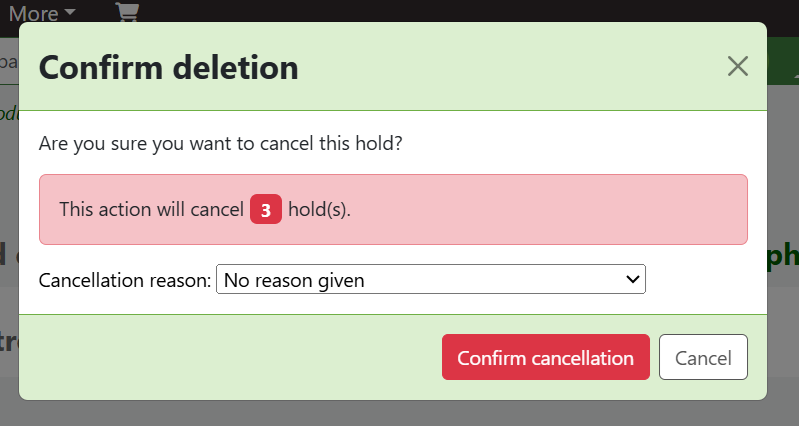This screenshot has width=799, height=426.
Task: Click the 'Are you sure' question text
Action: [220, 143]
